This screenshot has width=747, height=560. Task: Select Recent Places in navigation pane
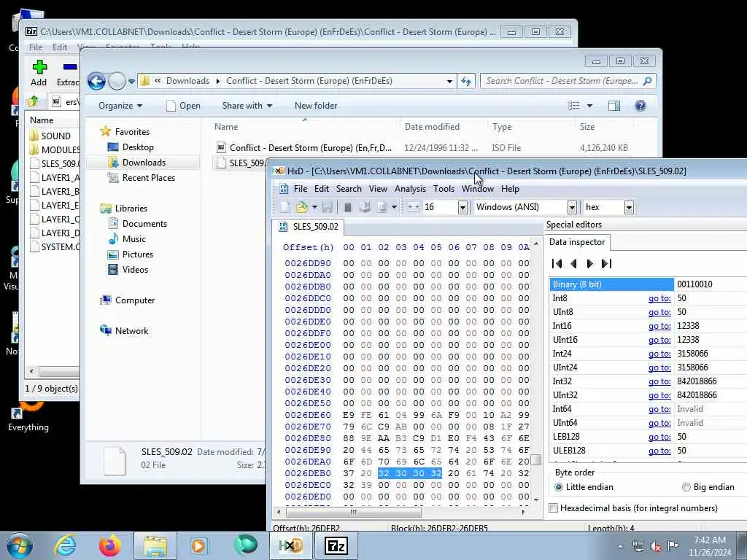point(148,178)
